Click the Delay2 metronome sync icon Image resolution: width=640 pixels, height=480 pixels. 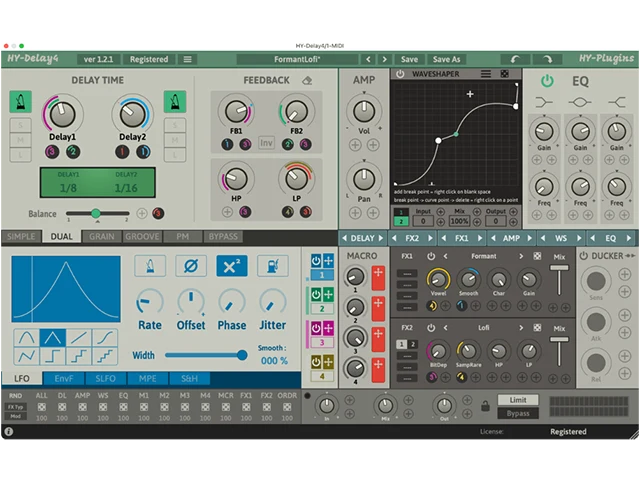[x=175, y=102]
